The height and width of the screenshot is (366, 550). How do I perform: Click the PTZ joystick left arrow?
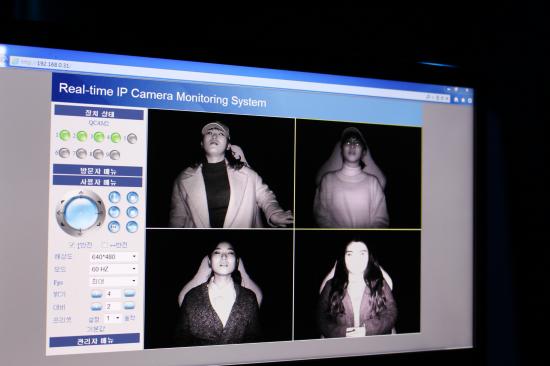[59, 212]
